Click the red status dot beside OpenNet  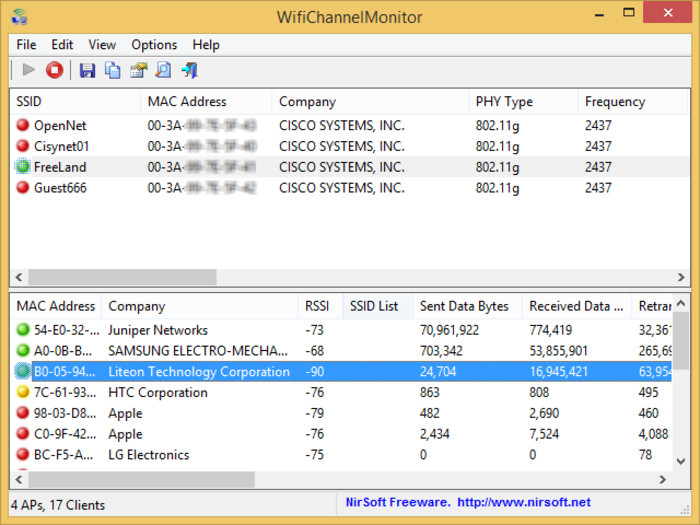[23, 125]
